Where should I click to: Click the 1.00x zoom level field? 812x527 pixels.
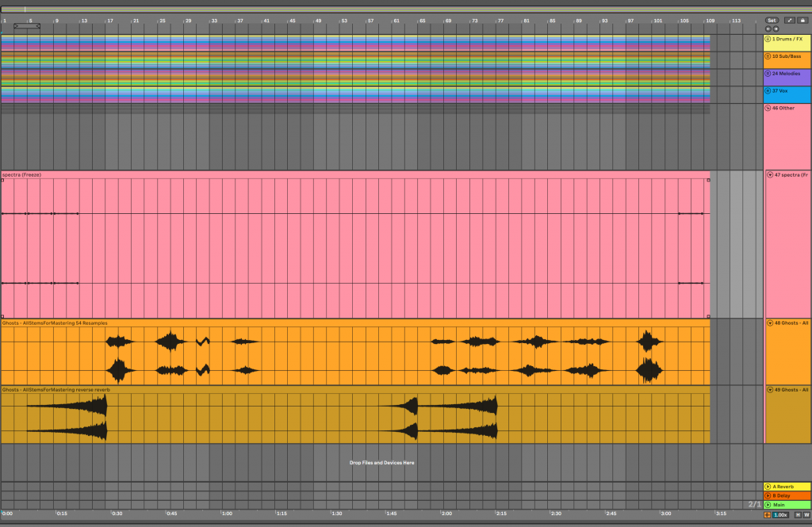781,515
